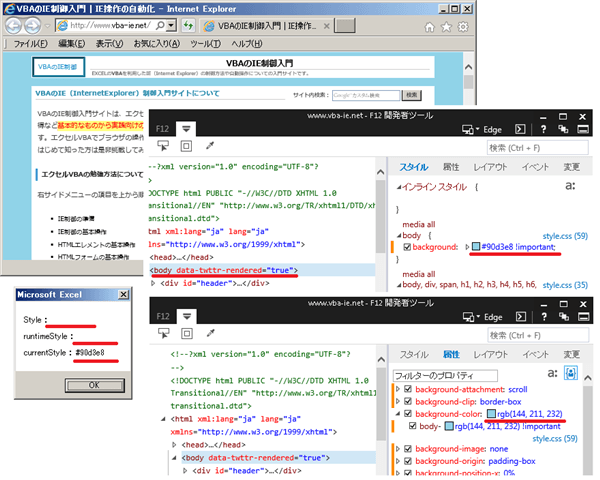
Task: Collapse background-color property in lower pane
Action: coord(398,414)
